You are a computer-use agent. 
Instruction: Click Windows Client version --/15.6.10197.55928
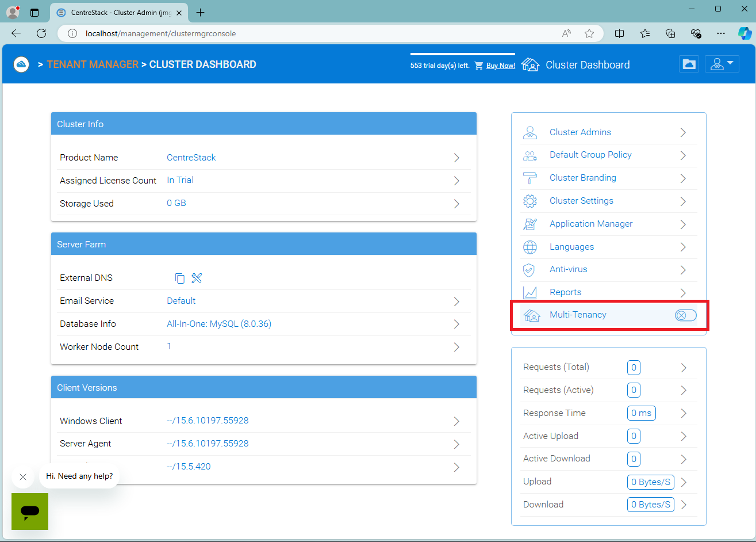point(208,421)
